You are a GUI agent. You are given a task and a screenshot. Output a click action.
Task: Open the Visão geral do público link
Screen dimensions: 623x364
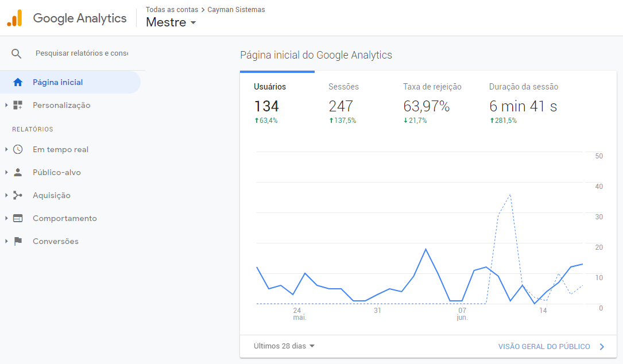click(544, 347)
